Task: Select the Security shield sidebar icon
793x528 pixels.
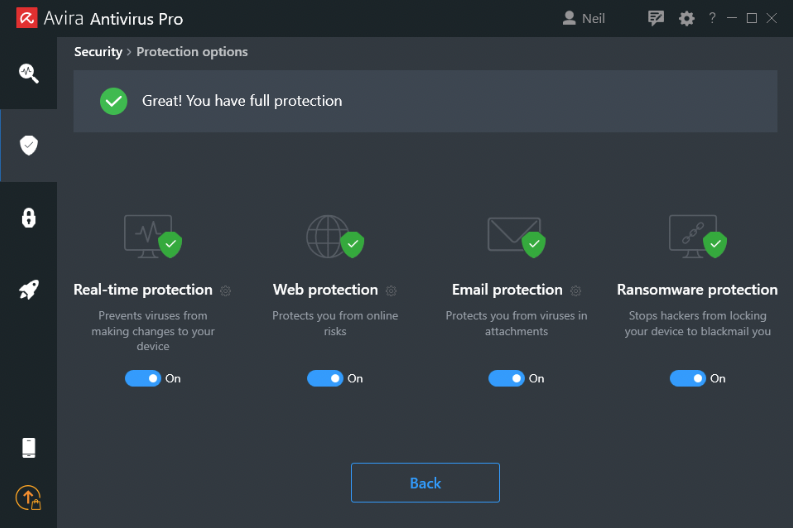Action: click(x=29, y=146)
